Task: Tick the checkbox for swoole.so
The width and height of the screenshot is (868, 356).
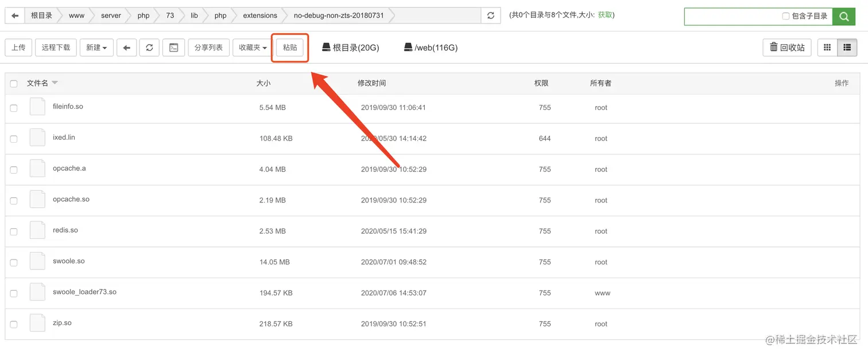Action: click(14, 263)
